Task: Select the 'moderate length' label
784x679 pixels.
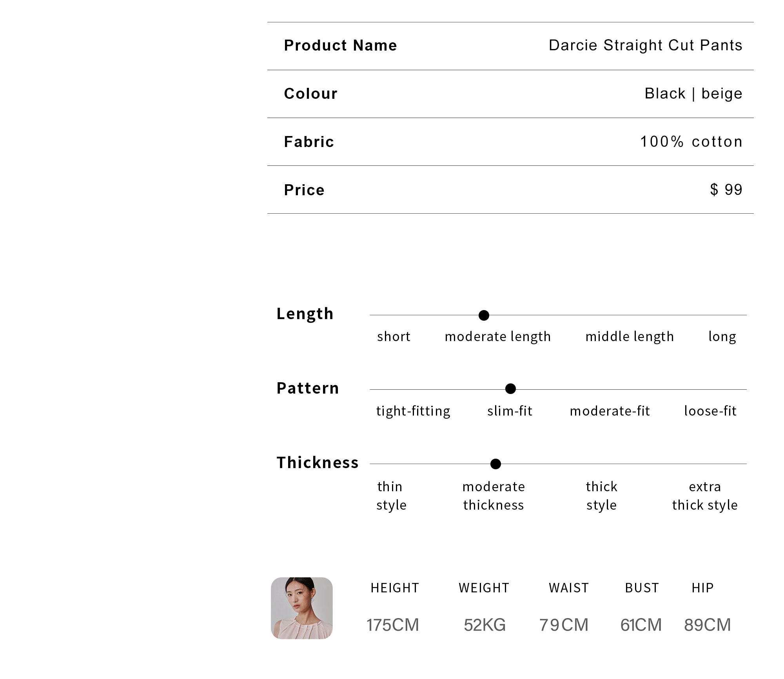Action: click(x=498, y=337)
